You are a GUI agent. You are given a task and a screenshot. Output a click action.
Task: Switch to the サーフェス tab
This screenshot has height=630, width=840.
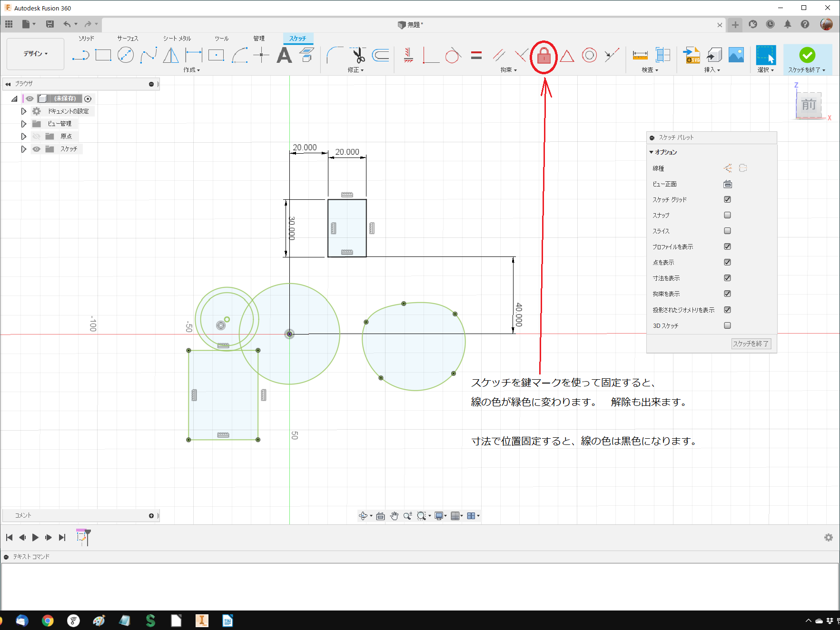coord(128,39)
